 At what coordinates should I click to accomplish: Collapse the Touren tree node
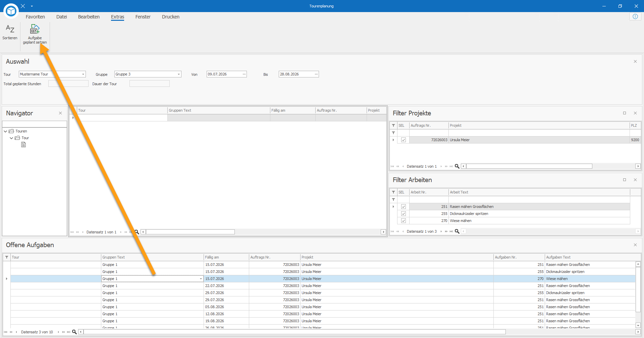point(5,131)
